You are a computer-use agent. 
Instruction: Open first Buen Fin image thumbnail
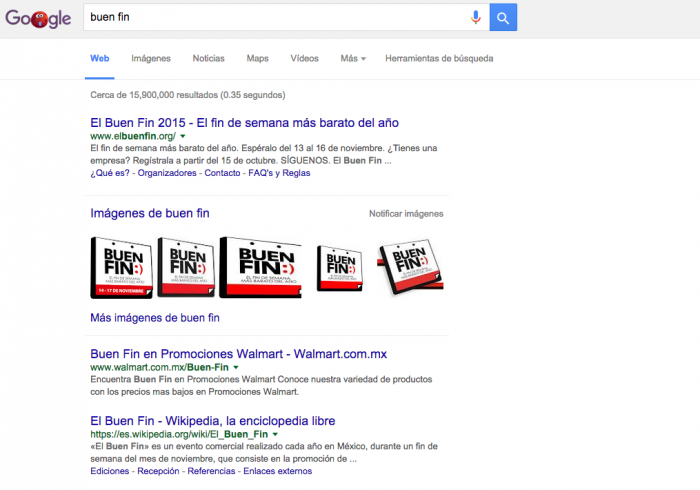coord(121,267)
